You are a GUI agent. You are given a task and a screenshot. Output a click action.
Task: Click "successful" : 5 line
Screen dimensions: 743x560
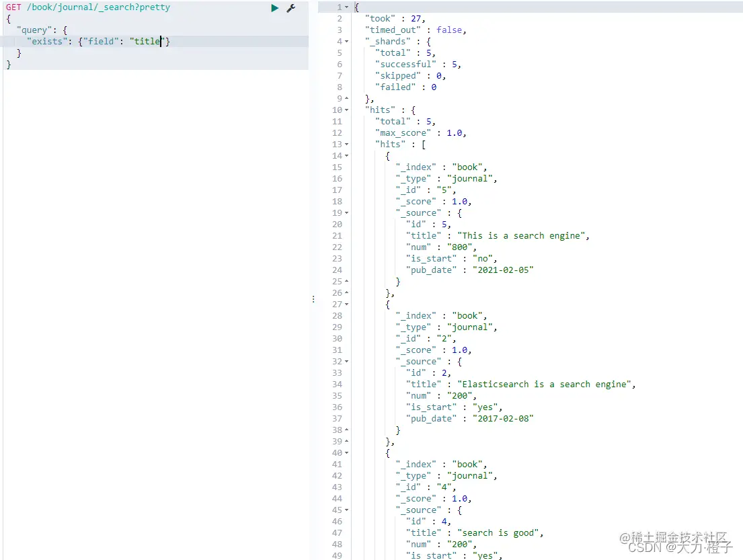click(418, 64)
